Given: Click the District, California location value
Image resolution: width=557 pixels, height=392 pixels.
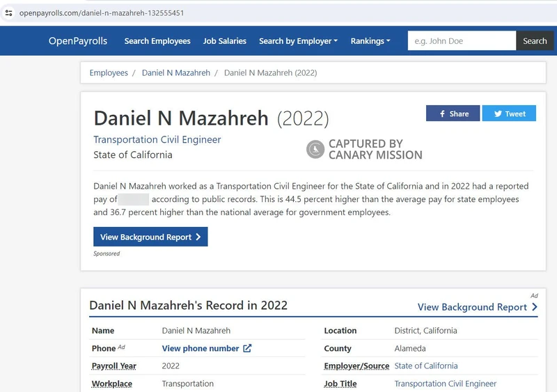Looking at the screenshot, I should [x=425, y=331].
